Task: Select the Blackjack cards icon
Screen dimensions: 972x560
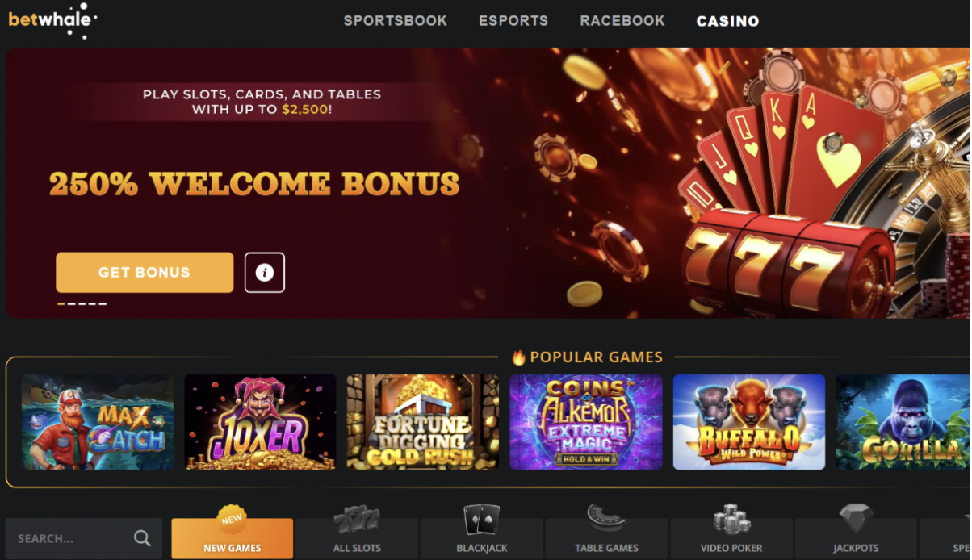Action: pyautogui.click(x=482, y=520)
